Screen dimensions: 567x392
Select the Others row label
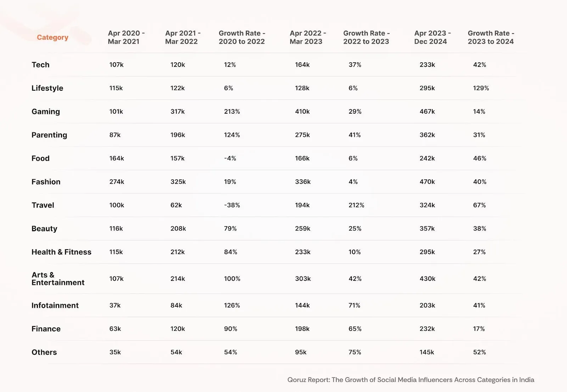click(x=44, y=352)
